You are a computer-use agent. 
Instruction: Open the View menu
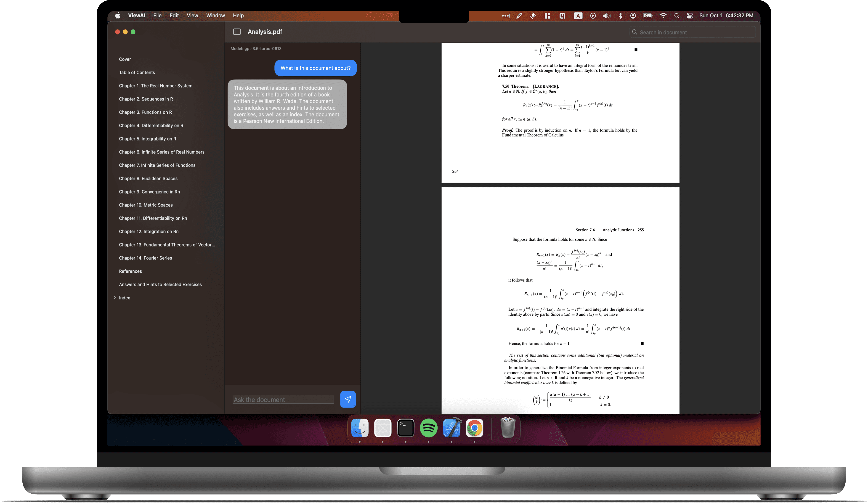click(192, 16)
